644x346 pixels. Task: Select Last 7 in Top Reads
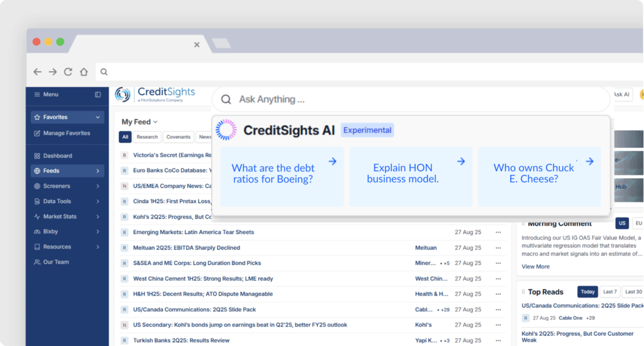point(610,292)
